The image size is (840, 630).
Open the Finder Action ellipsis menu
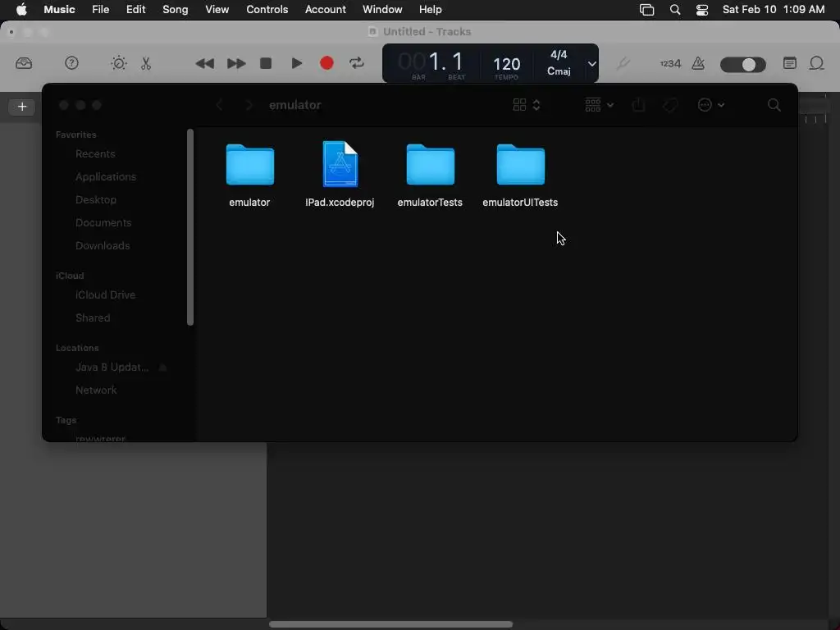(x=711, y=105)
